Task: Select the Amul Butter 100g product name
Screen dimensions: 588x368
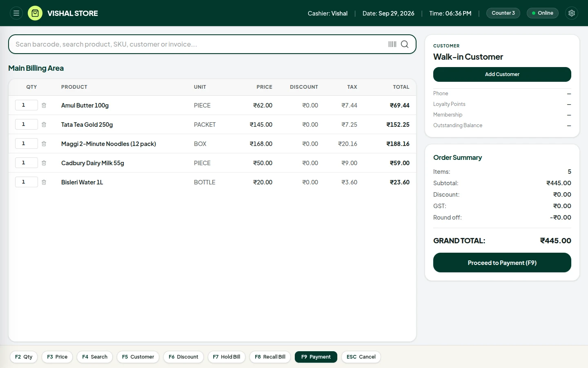Action: coord(85,105)
